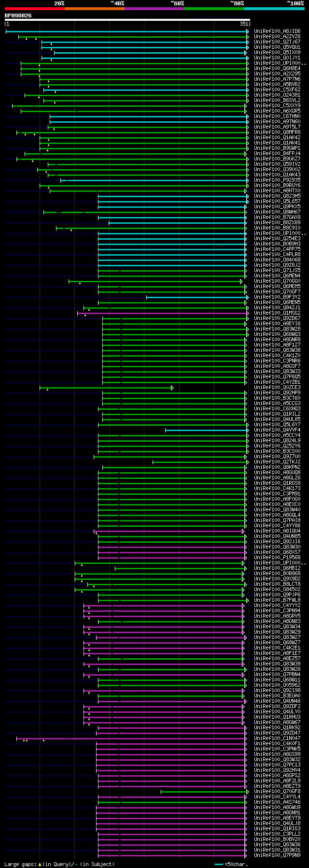This screenshot has width=309, height=868.
Task: Select label UniRef100_Q823H5
Action: [x=277, y=196]
